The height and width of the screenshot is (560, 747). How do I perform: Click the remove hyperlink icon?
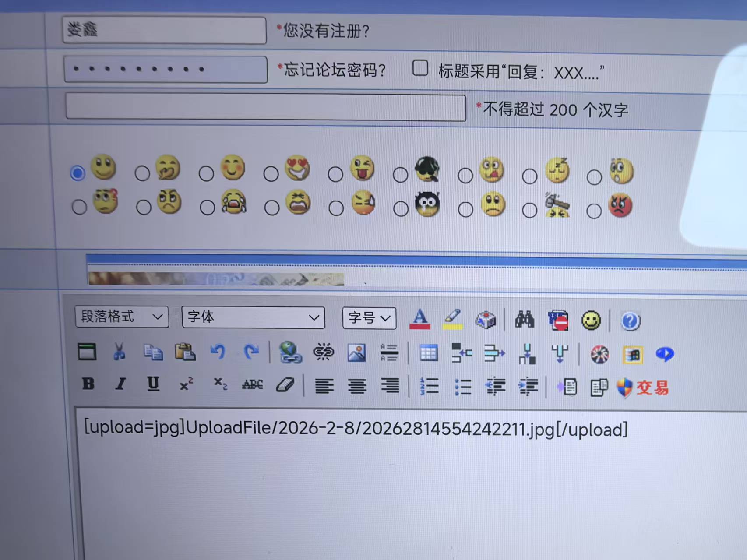coord(324,352)
